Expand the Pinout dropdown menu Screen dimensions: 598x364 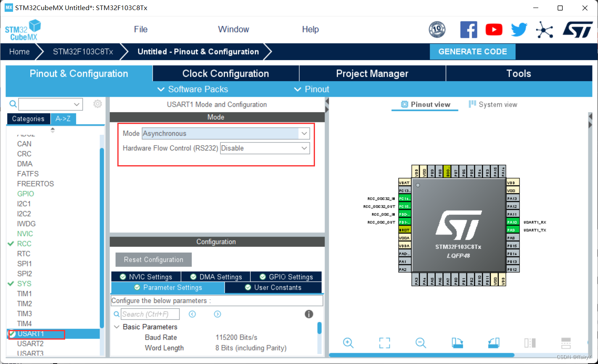point(312,89)
